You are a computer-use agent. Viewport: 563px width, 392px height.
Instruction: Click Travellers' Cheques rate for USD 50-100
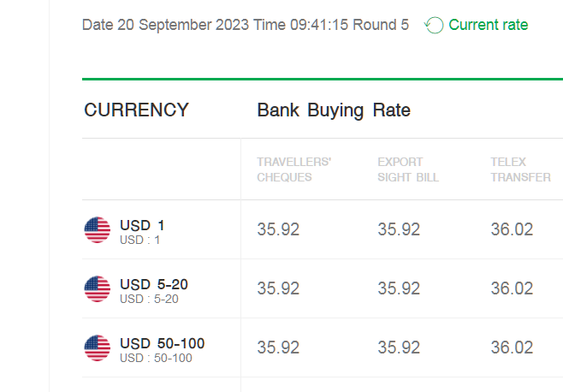[278, 347]
